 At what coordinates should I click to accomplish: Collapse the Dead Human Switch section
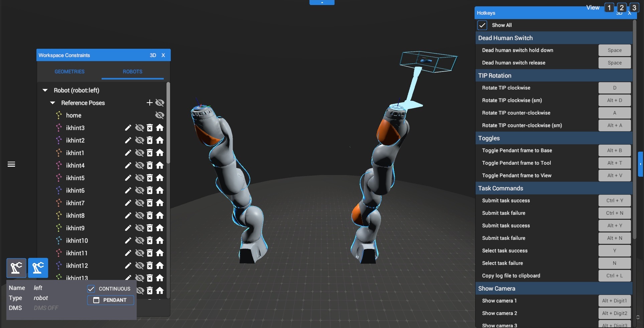(554, 38)
